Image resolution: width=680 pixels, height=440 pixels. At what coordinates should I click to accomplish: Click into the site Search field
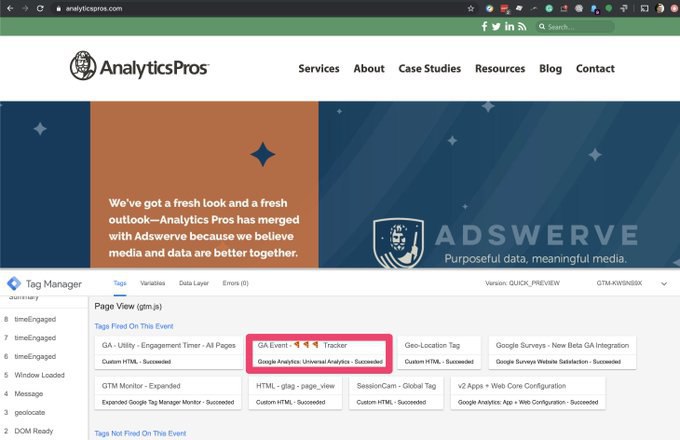575,27
